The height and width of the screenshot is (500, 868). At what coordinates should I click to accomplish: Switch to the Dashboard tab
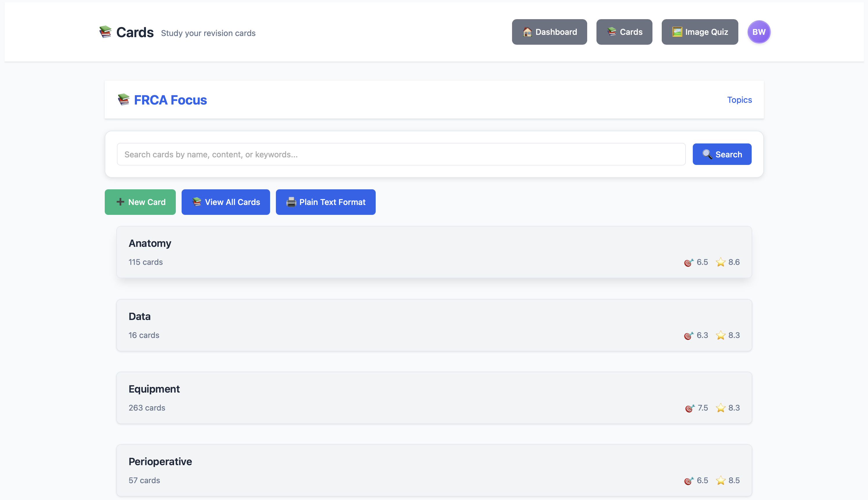coord(549,32)
